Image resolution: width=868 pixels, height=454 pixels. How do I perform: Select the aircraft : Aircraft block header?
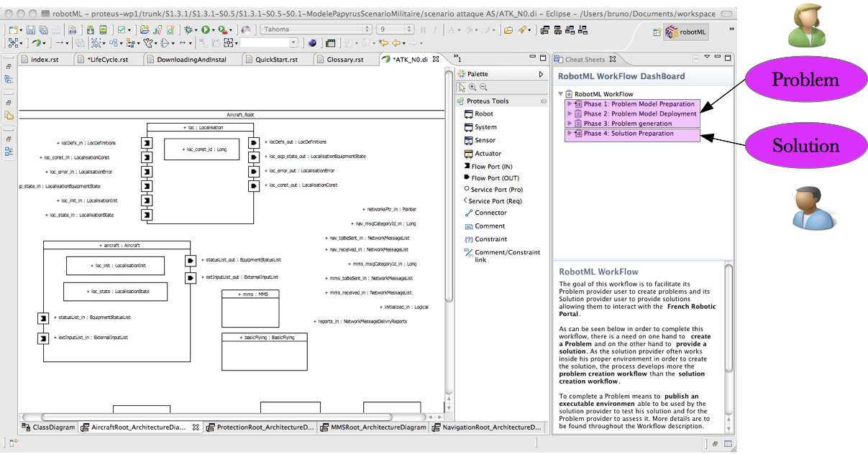[117, 245]
